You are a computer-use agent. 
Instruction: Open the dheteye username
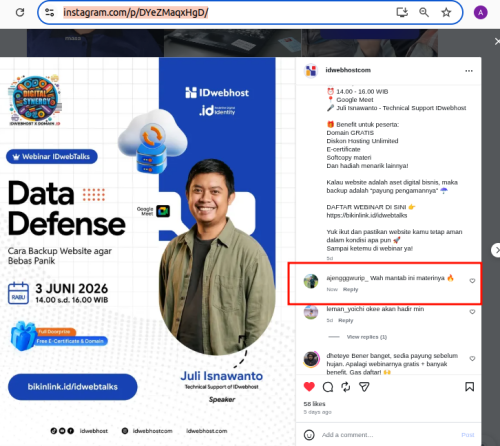(x=338, y=356)
